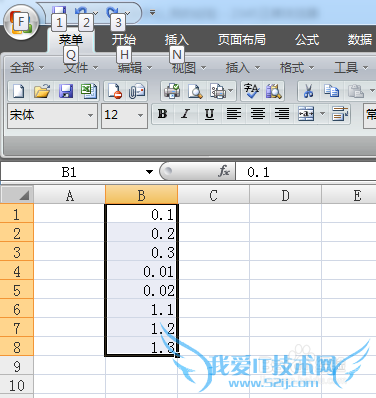Select column D header
Screen dimensions: 376x398
tap(285, 195)
